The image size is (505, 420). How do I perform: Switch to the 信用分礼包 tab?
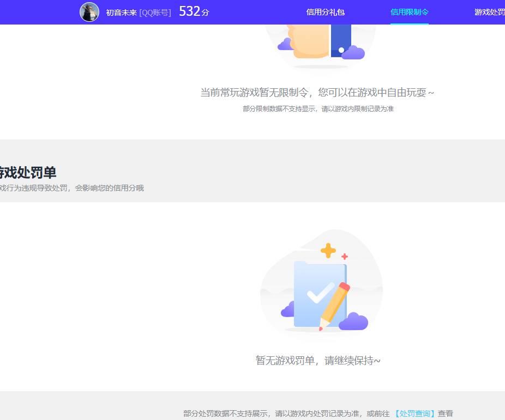pos(326,12)
